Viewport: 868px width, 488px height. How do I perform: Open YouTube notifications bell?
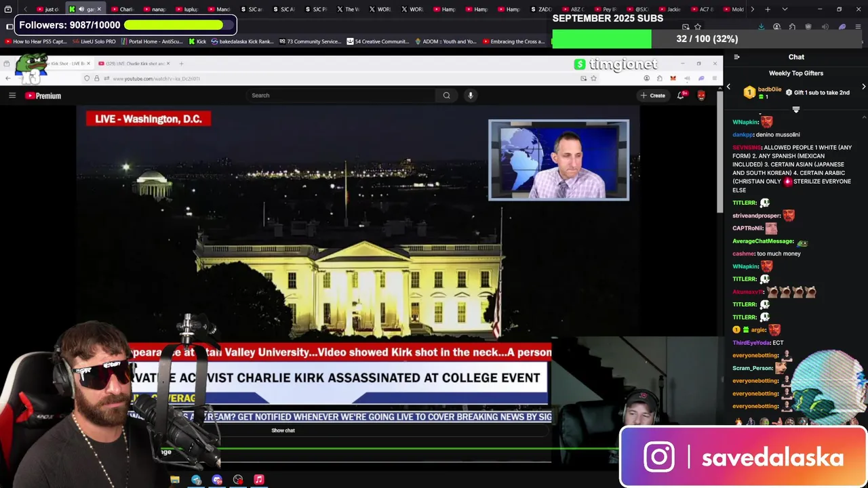(681, 96)
